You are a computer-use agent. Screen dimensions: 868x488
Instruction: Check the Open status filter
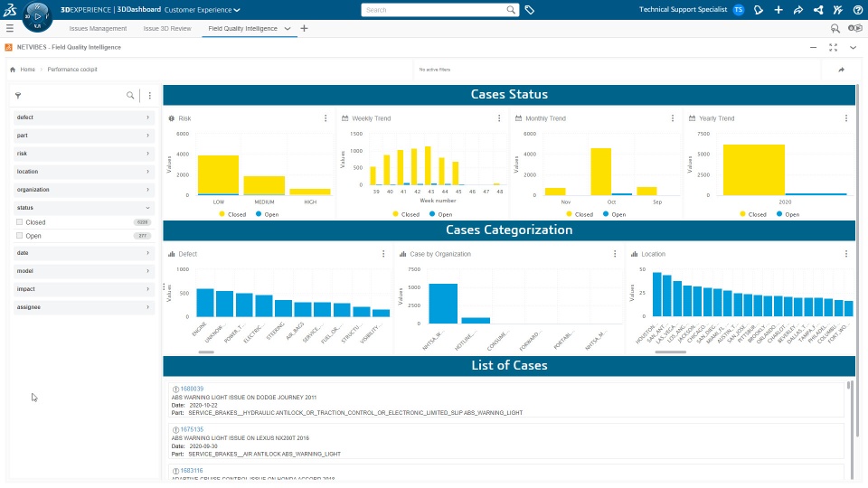[x=19, y=236]
